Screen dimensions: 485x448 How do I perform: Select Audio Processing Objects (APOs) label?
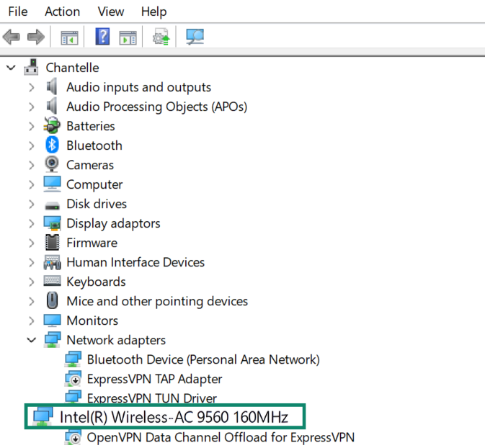click(x=157, y=107)
